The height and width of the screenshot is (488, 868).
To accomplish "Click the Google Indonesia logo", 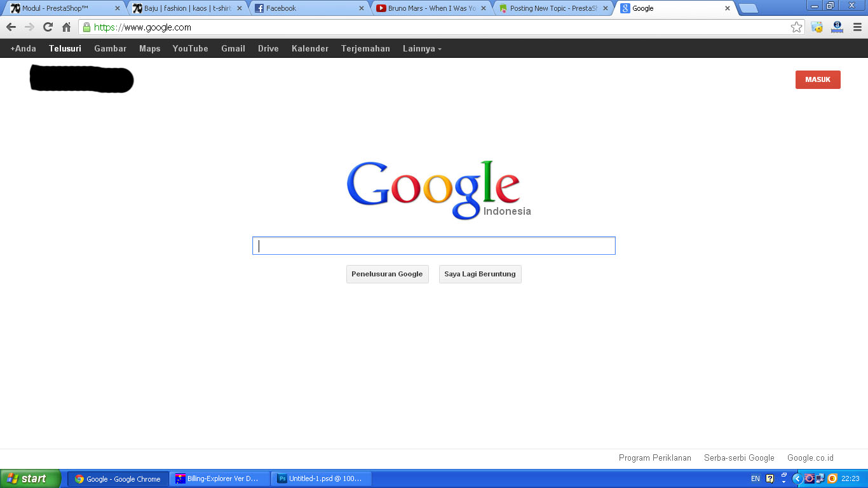I will [x=438, y=190].
